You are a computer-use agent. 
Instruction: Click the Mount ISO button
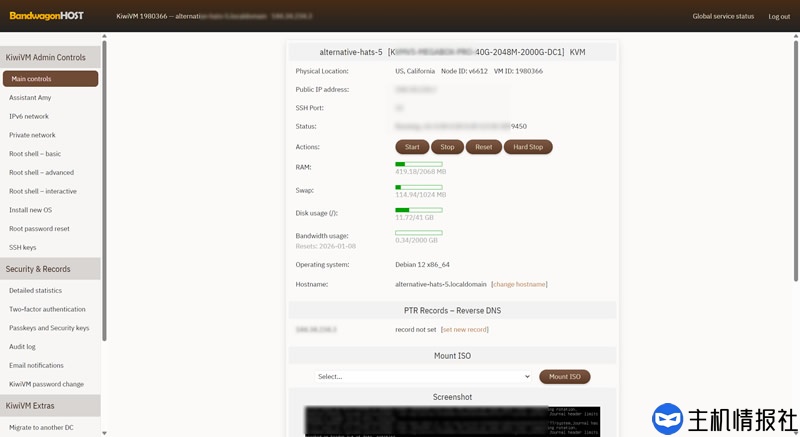pos(564,377)
